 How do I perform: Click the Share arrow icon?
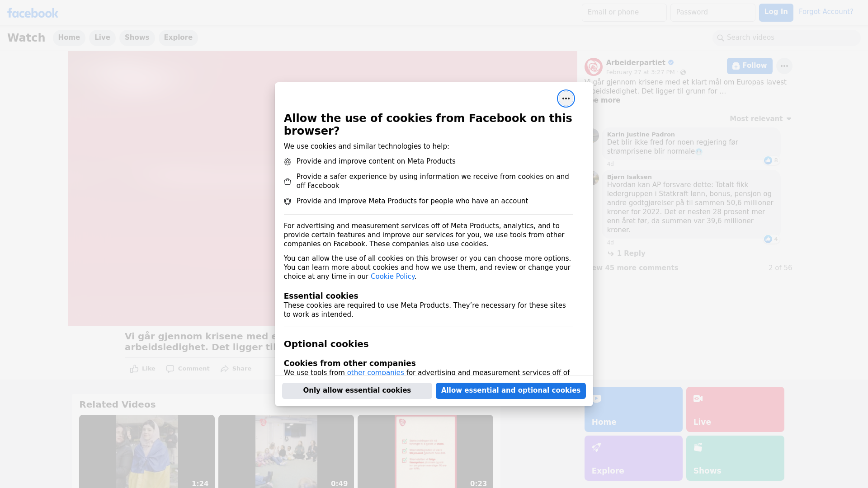coord(225,369)
